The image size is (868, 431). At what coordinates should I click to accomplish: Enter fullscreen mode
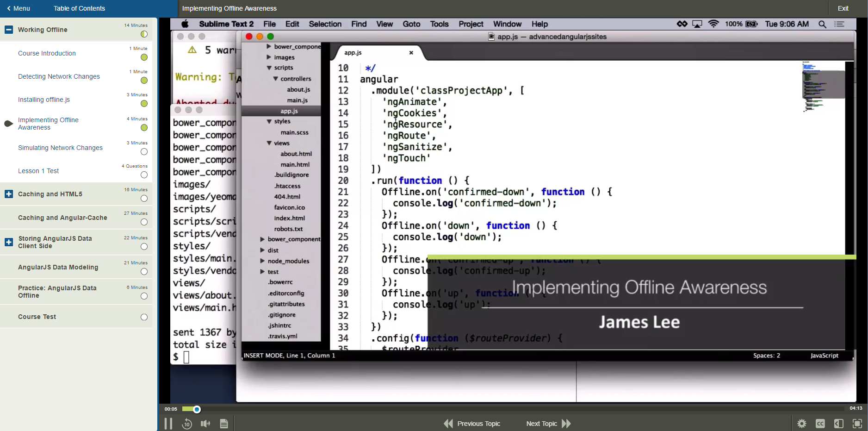click(857, 424)
